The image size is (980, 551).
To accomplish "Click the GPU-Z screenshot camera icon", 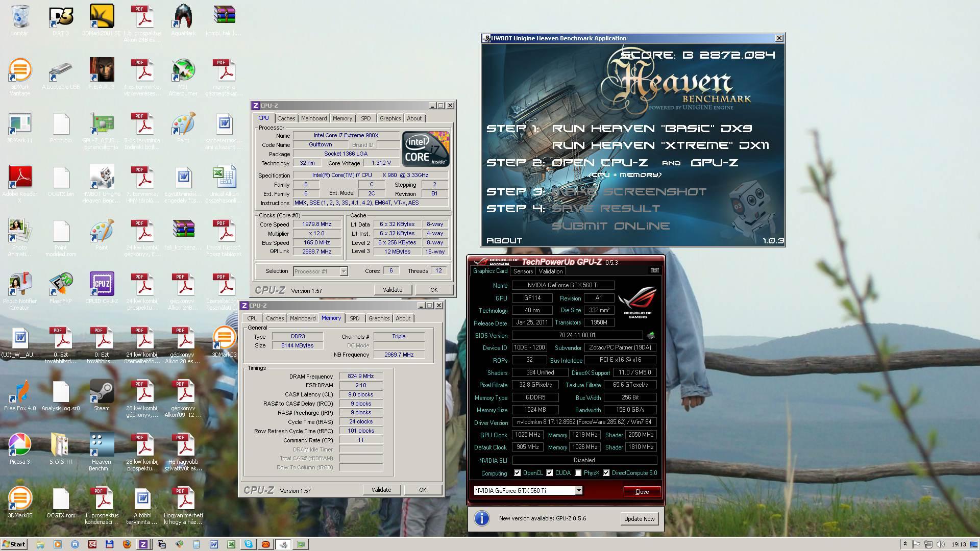I will [x=654, y=270].
